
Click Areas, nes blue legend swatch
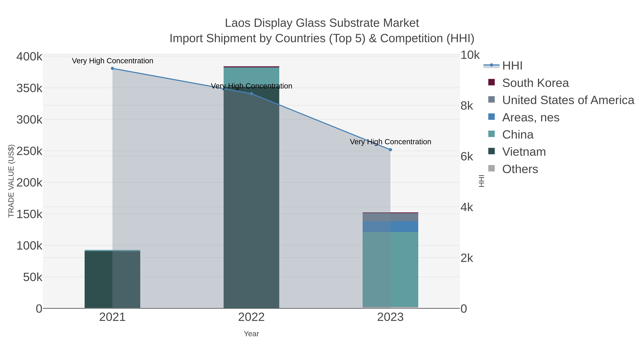(x=492, y=117)
